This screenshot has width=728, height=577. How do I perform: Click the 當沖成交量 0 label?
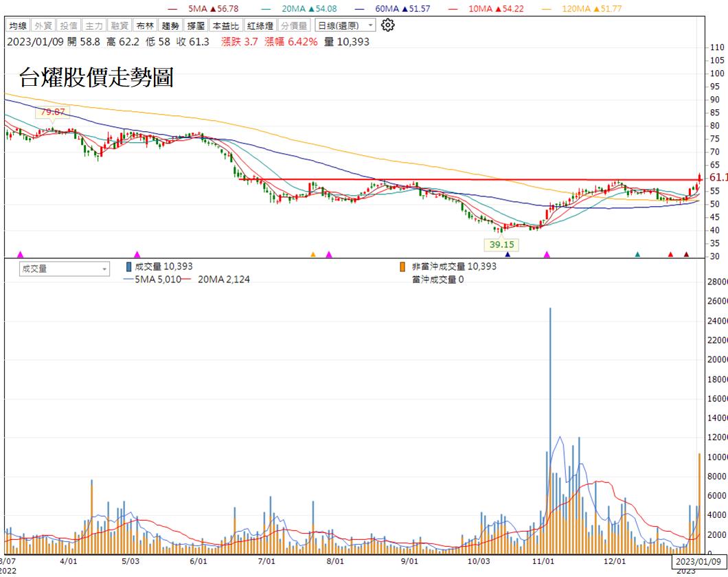pyautogui.click(x=437, y=279)
